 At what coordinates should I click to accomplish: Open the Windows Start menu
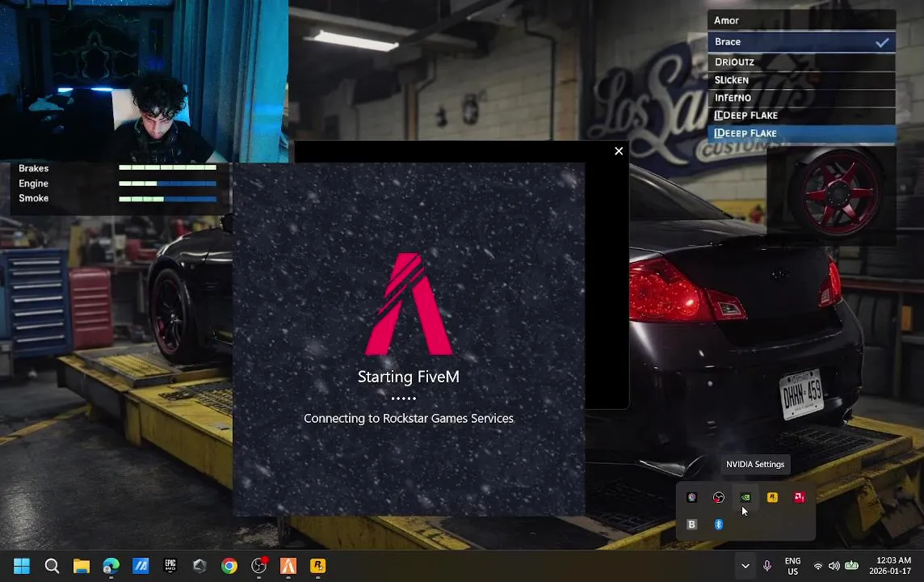(x=22, y=566)
